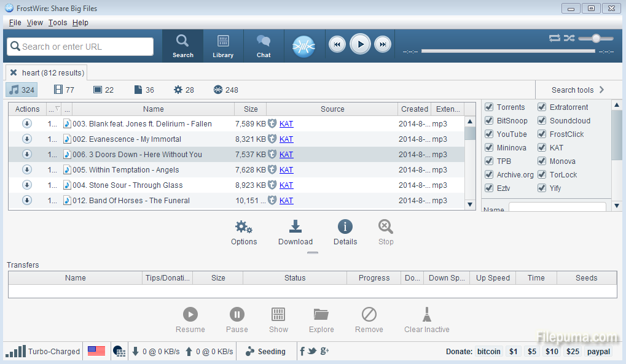Collapse the Search tools panel

578,90
